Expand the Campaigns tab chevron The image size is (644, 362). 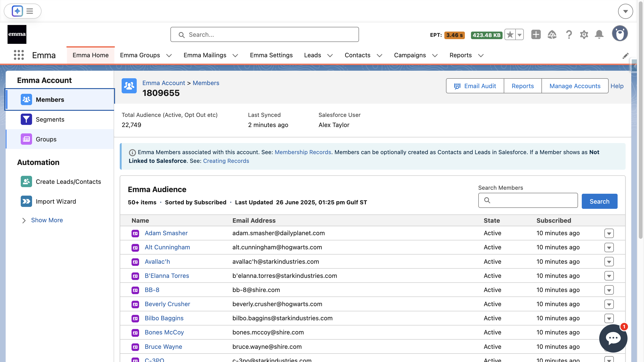[435, 55]
